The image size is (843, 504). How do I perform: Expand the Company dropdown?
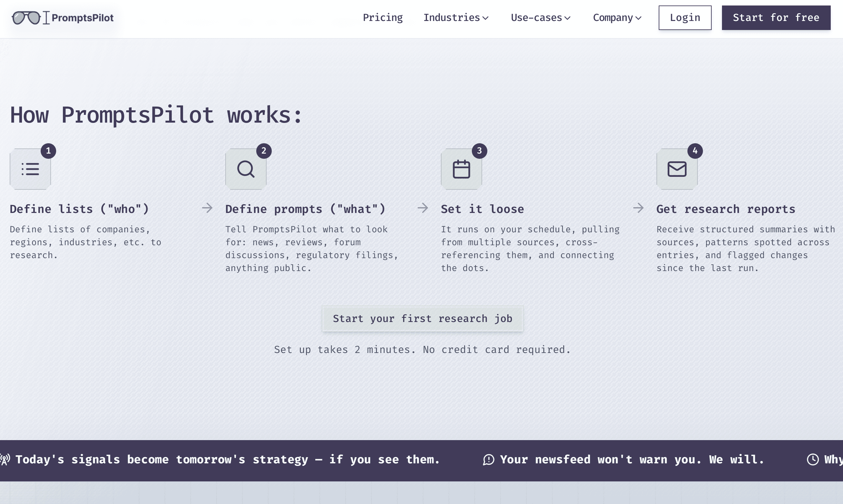tap(616, 17)
